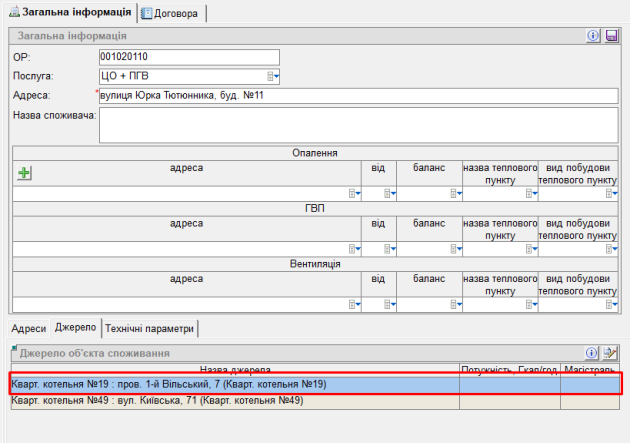Image resolution: width=630 pixels, height=443 pixels.
Task: Open the Послуга dropdown list
Action: pyautogui.click(x=273, y=76)
